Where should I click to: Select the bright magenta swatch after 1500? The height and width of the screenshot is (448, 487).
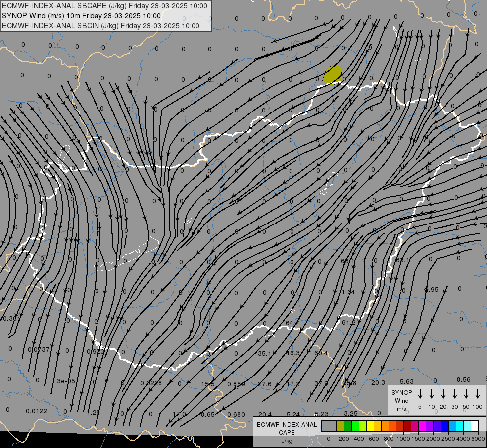[422, 426]
